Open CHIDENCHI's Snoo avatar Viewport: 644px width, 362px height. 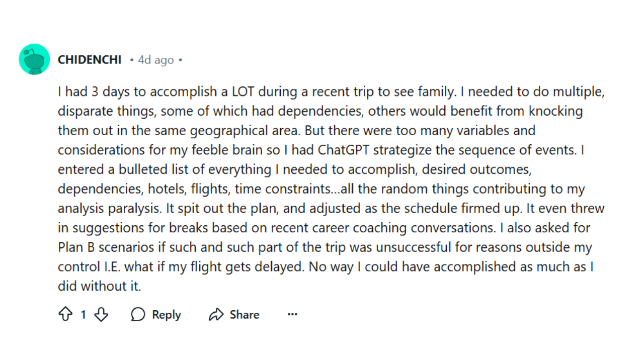(34, 59)
